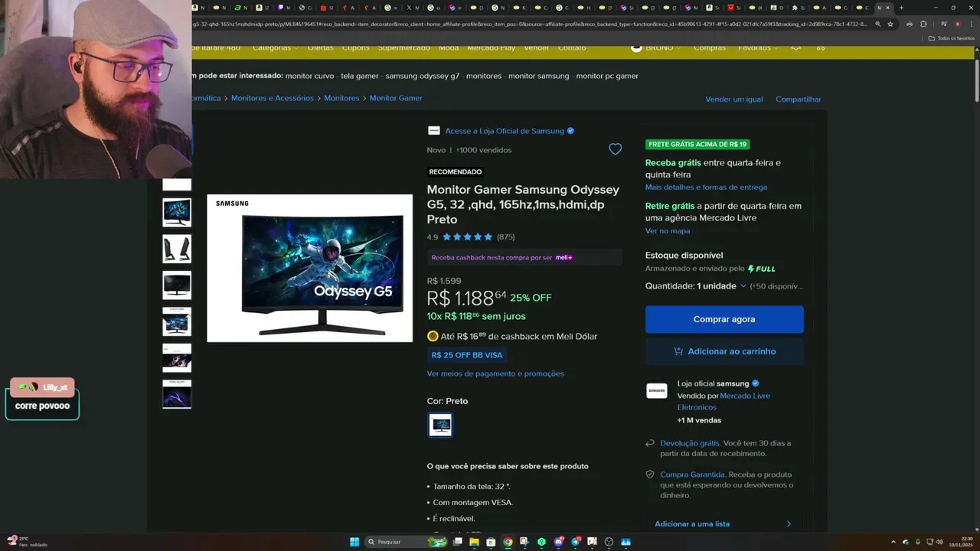Open Moda in the top menu
This screenshot has height=551, width=980.
(449, 47)
